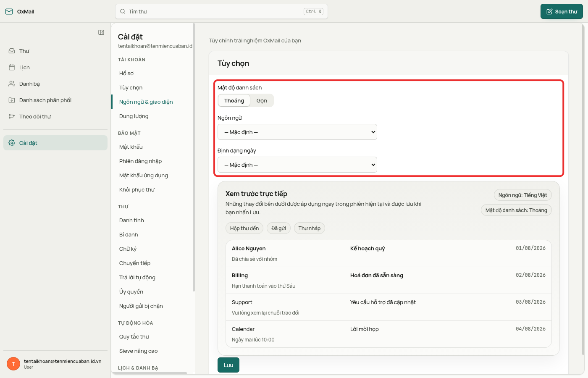Open Lịch calendar icon
Screen dimensions: 588x378
[12, 67]
